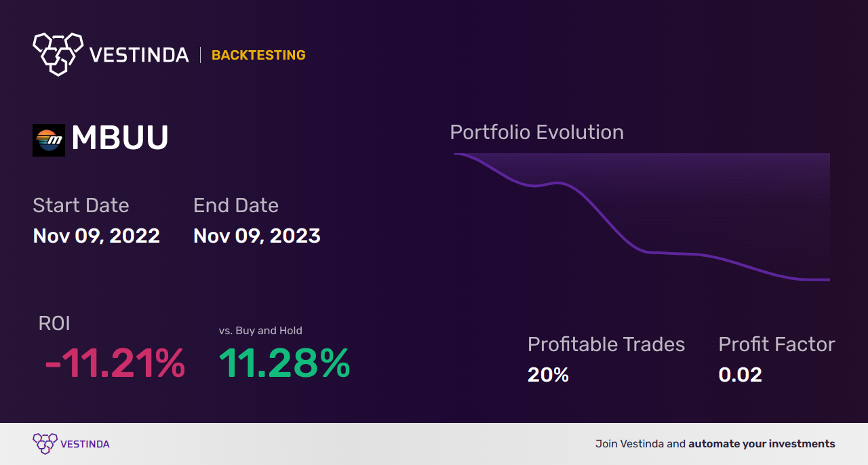
Task: Click the automate your investments footer link
Action: pos(762,444)
